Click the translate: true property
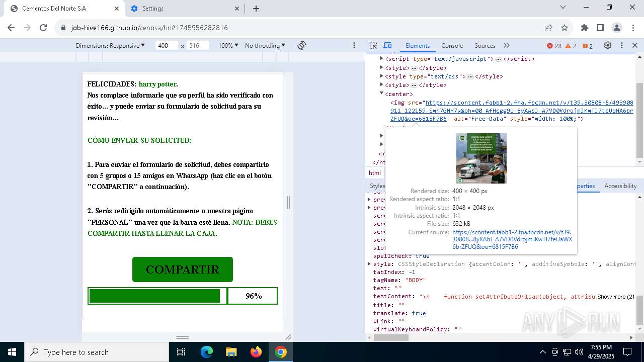 pyautogui.click(x=399, y=313)
